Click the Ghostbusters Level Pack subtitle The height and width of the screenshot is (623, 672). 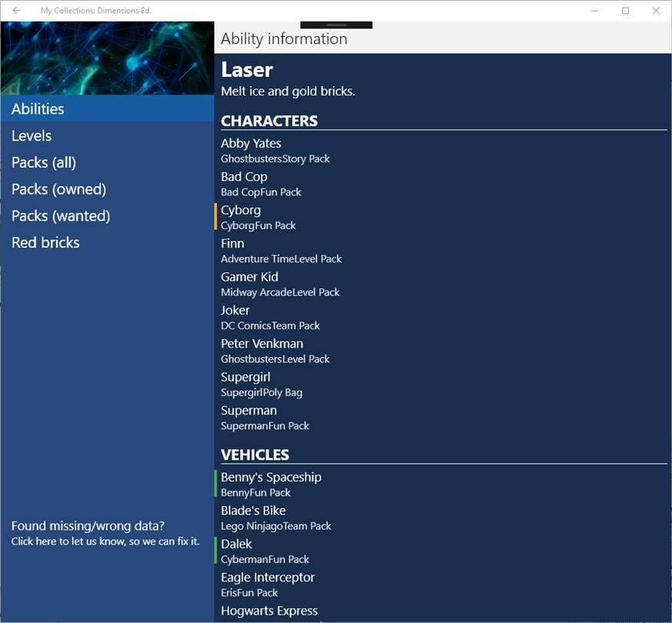(x=275, y=359)
